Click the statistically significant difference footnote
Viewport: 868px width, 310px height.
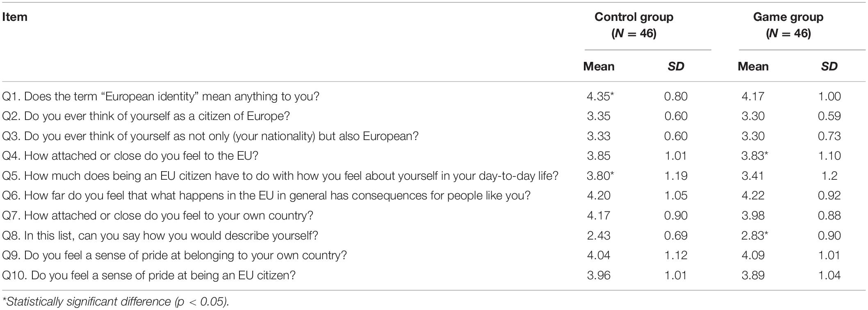[116, 302]
